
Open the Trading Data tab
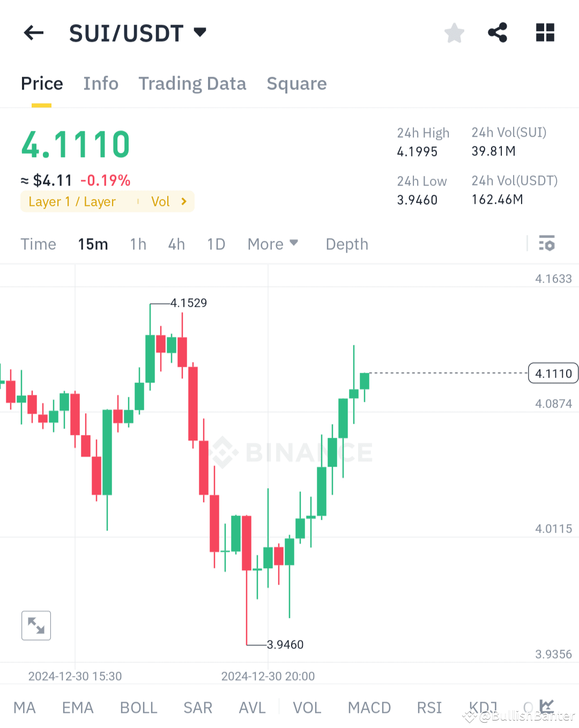[192, 84]
